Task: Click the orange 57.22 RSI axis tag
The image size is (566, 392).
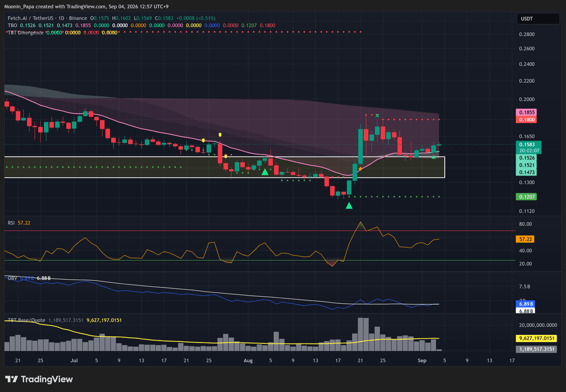Action: [525, 240]
